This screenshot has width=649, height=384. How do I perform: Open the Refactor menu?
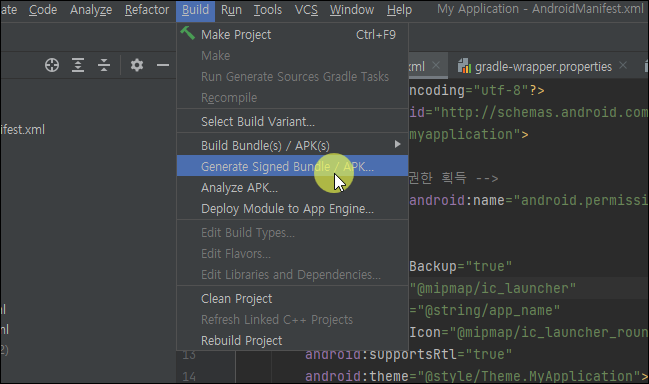(147, 10)
